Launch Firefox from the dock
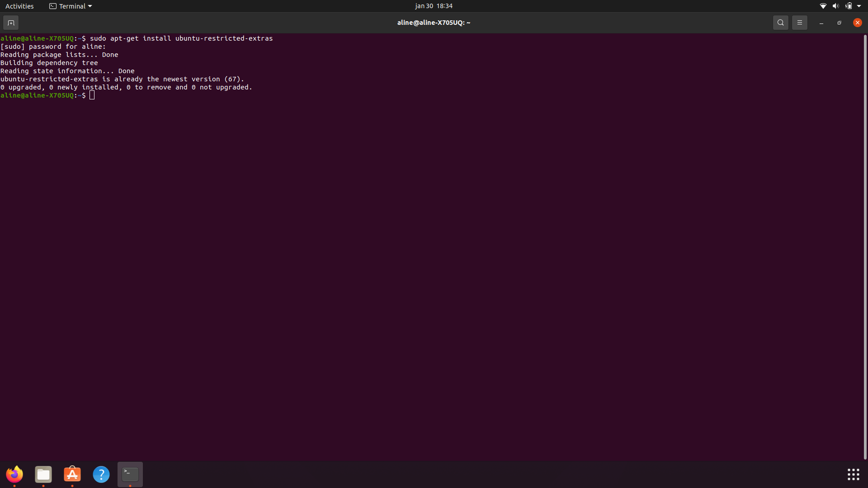Image resolution: width=868 pixels, height=488 pixels. 14,474
